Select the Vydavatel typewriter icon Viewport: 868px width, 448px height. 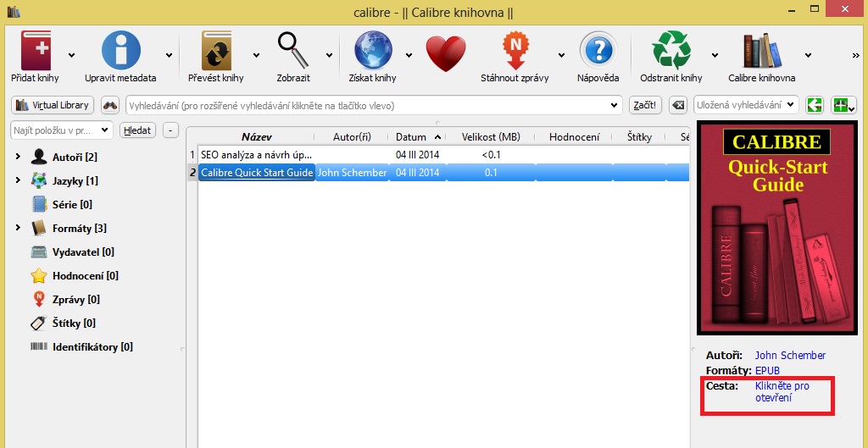39,252
